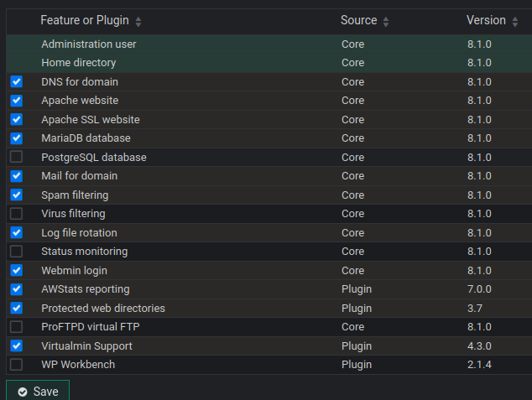
Task: Click the Feature or Plugin column header
Action: coord(85,20)
